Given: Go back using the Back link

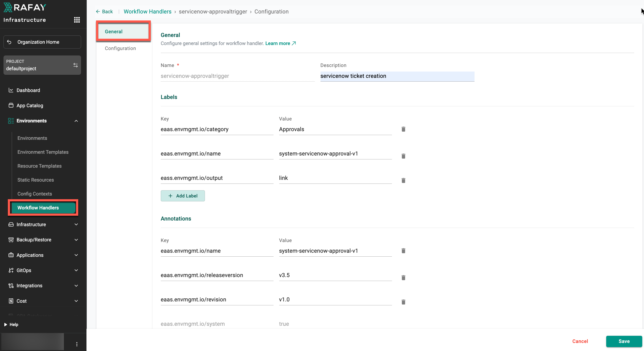Looking at the screenshot, I should [105, 12].
